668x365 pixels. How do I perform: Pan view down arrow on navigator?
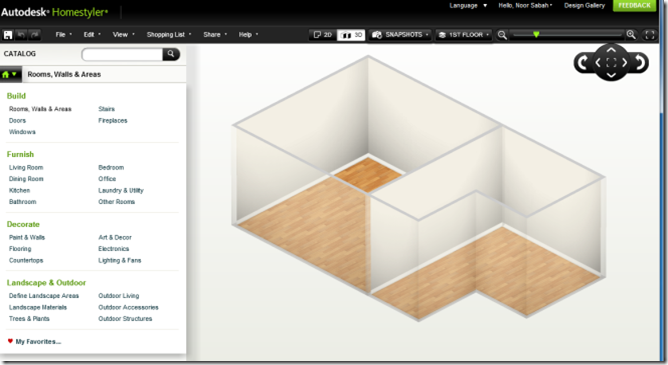tap(611, 75)
